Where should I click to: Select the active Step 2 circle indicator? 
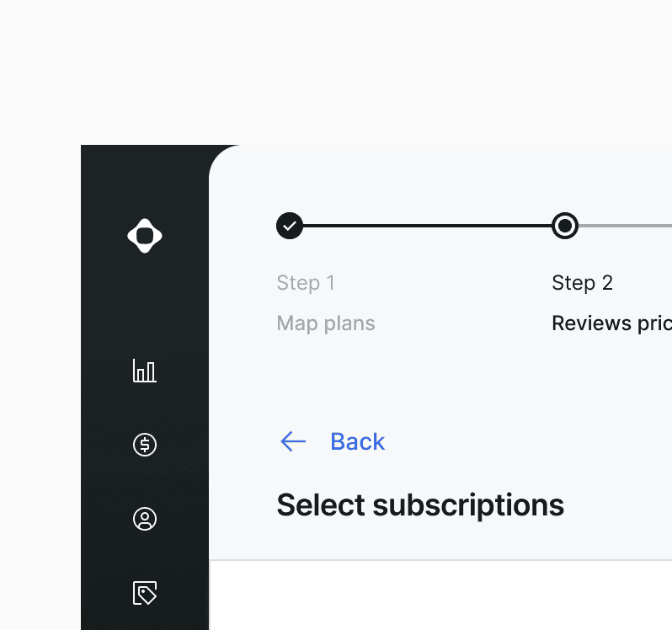[x=565, y=226]
